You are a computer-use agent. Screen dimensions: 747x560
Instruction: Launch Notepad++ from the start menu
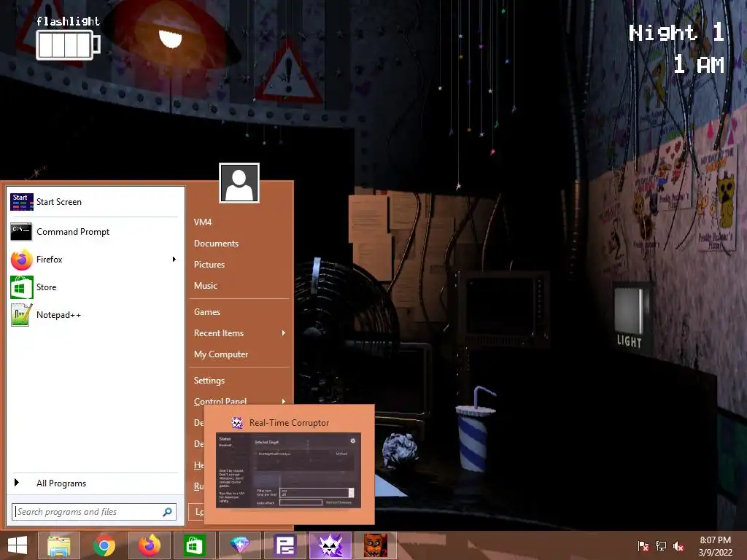[x=94, y=315]
